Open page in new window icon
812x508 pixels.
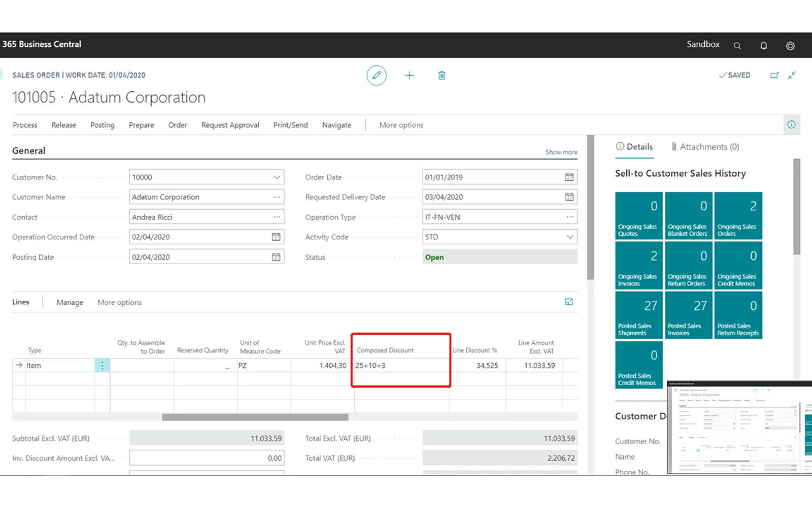point(774,75)
